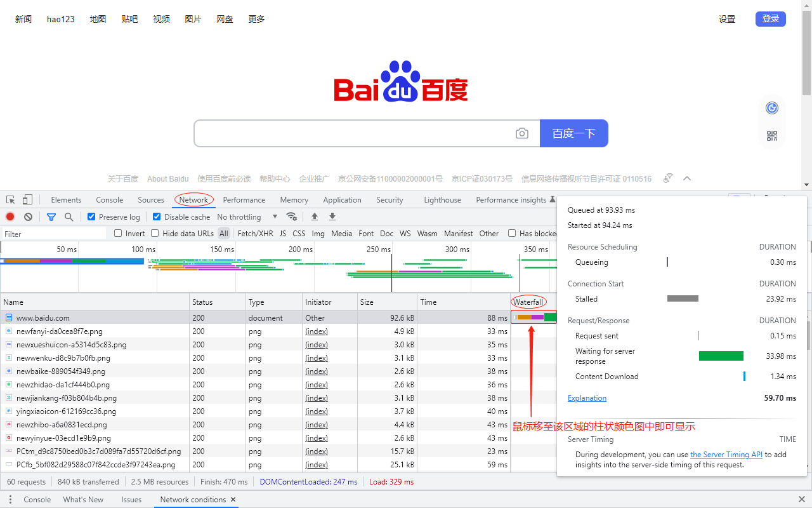Stop recording network log (red dot)
This screenshot has width=812, height=508.
coord(10,217)
